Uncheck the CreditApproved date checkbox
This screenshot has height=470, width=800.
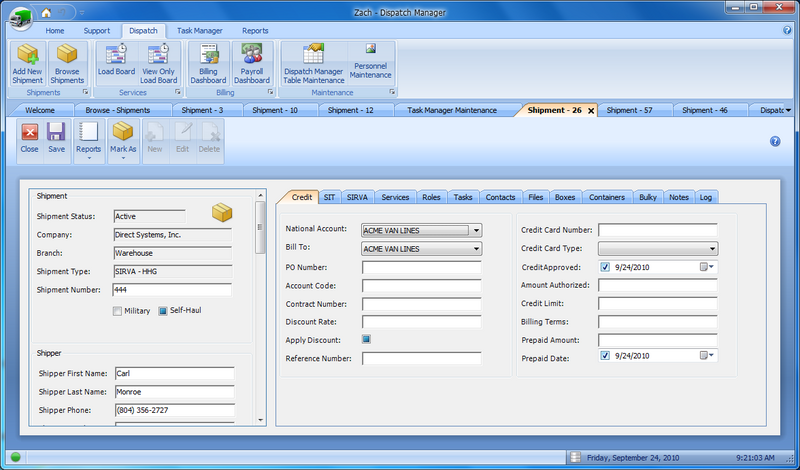click(605, 267)
